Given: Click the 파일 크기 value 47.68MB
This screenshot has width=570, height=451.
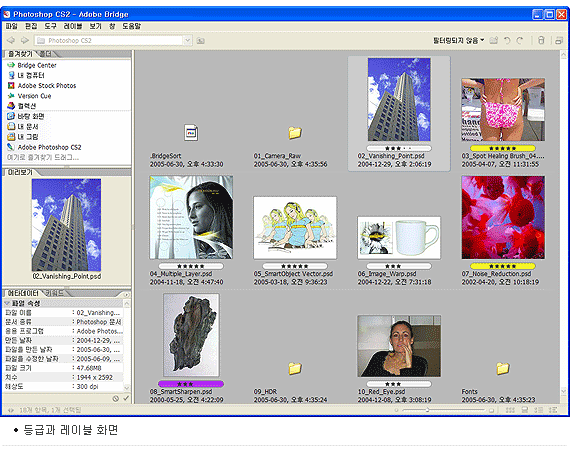Looking at the screenshot, I should (x=89, y=368).
